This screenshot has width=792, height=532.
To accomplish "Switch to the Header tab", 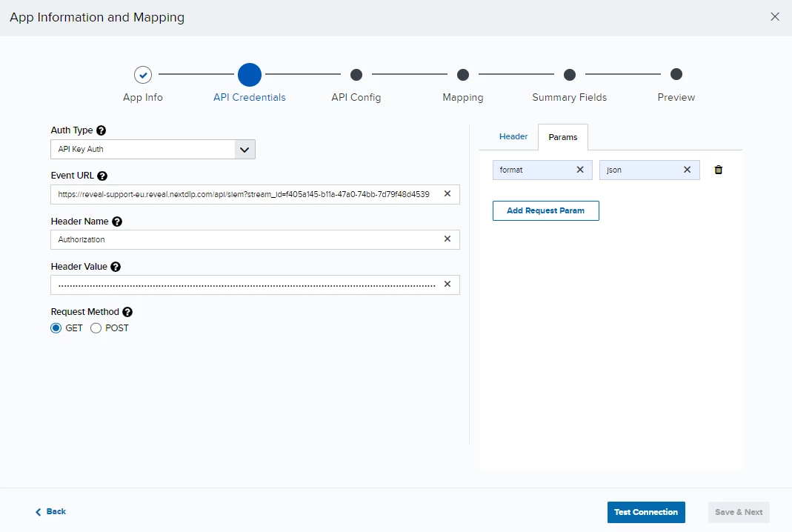I will tap(513, 136).
